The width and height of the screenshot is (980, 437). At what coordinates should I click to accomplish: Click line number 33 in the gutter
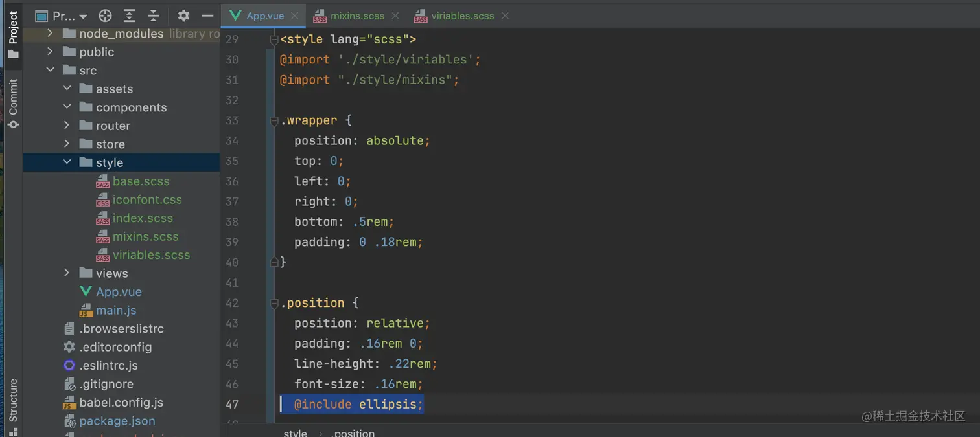[232, 120]
